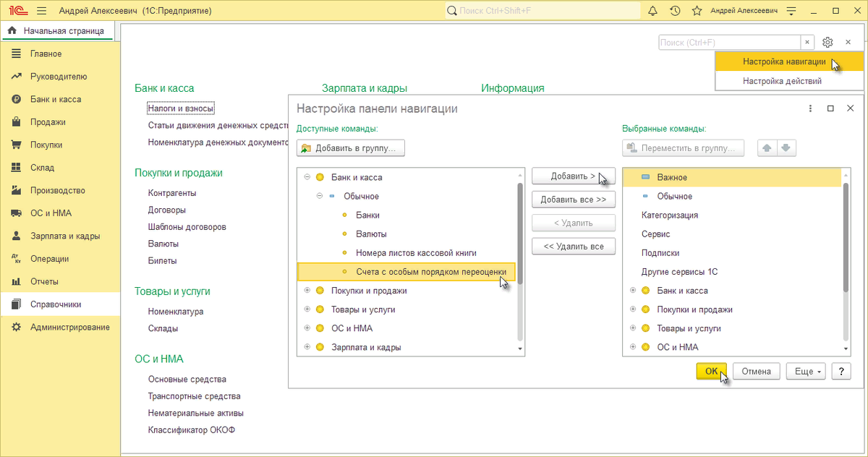Select Счета с особым порядком переоценки row
The width and height of the screenshot is (868, 457).
[x=407, y=272]
